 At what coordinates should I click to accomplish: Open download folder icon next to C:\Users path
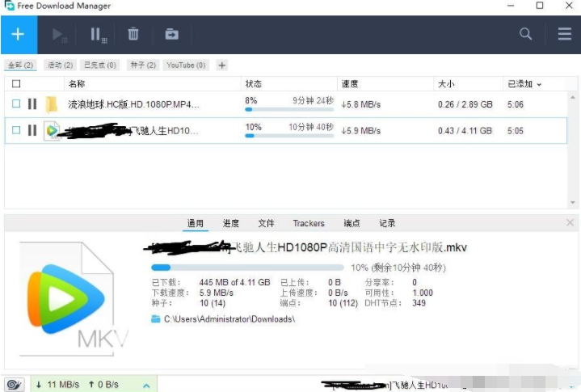coord(156,318)
